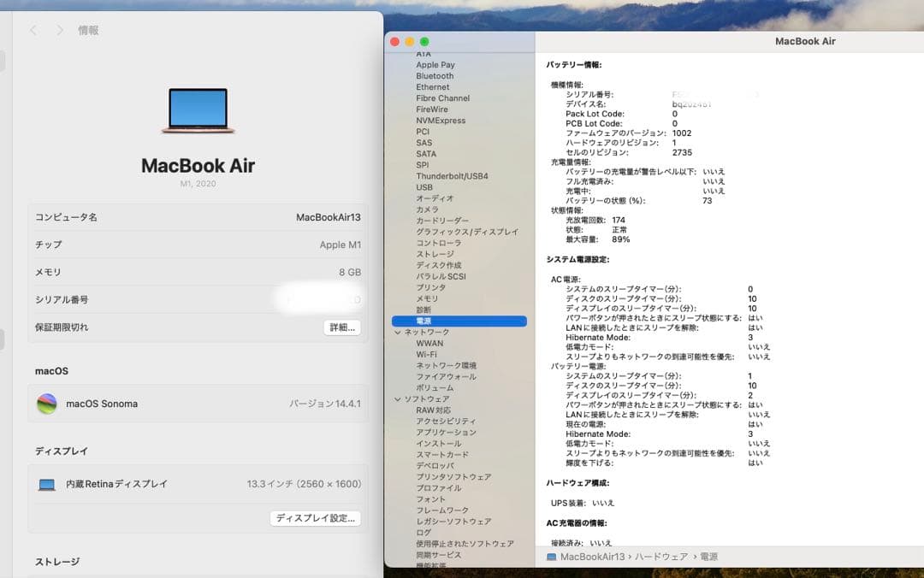This screenshot has height=578, width=924.
Task: Select SATA in the sidebar
Action: coord(426,154)
